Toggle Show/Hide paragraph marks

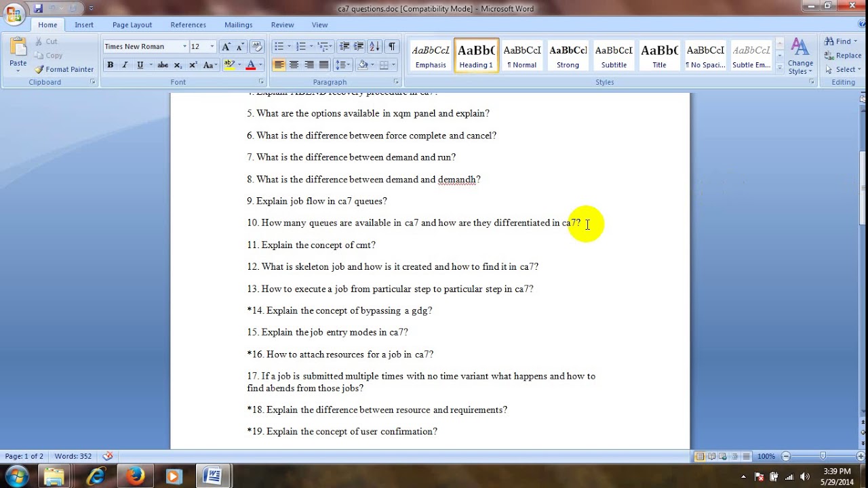point(392,47)
